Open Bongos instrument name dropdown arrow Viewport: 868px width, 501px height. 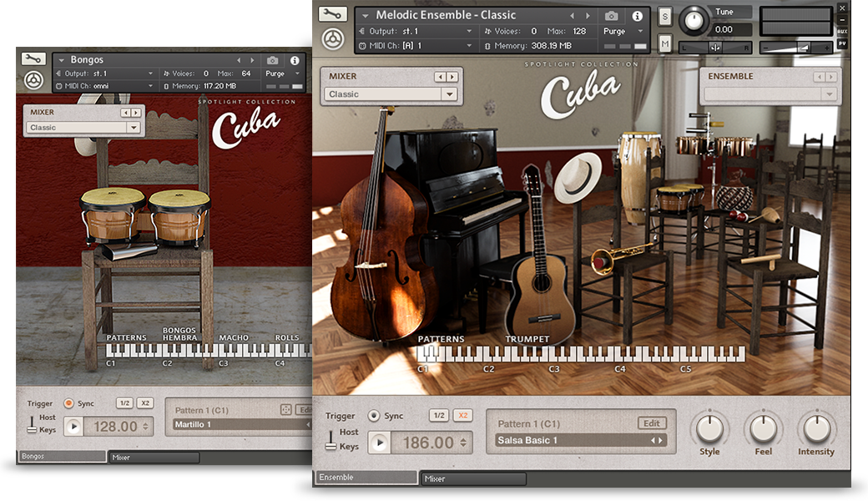(62, 60)
